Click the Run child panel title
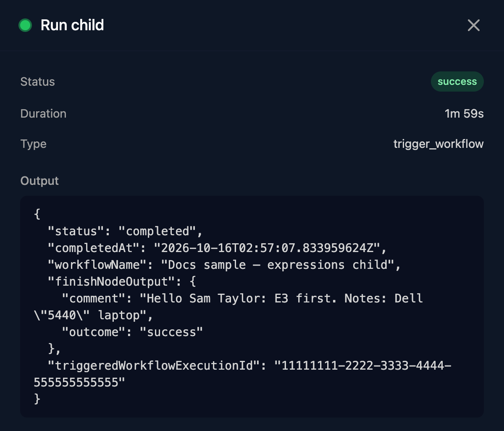Screen dimensions: 504x431 (72, 25)
